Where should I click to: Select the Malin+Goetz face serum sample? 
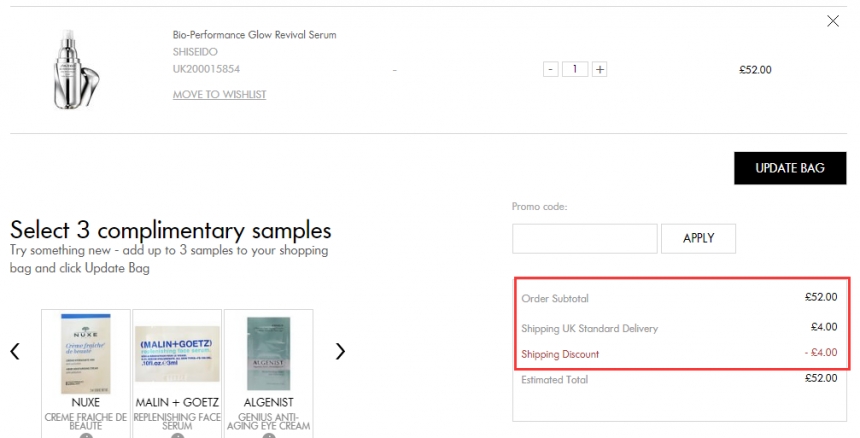tap(177, 354)
